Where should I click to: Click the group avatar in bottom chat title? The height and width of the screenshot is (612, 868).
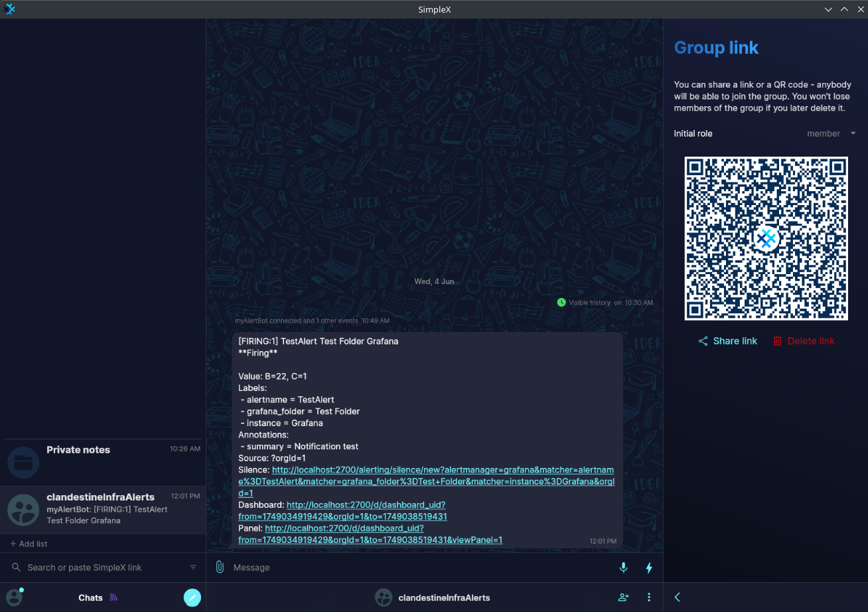(384, 597)
